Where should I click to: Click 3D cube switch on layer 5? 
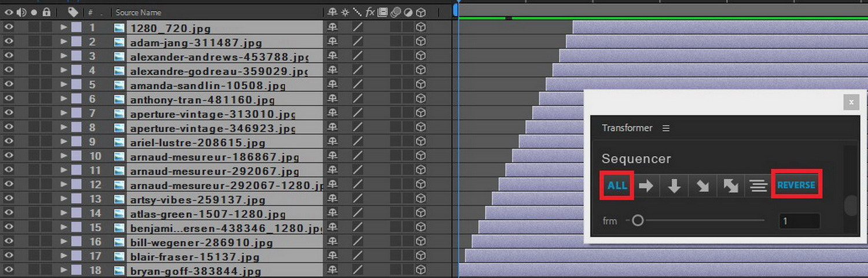421,84
